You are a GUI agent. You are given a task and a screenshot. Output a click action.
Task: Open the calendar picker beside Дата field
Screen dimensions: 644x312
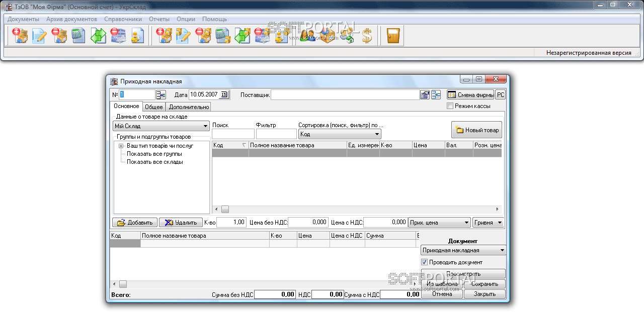224,94
